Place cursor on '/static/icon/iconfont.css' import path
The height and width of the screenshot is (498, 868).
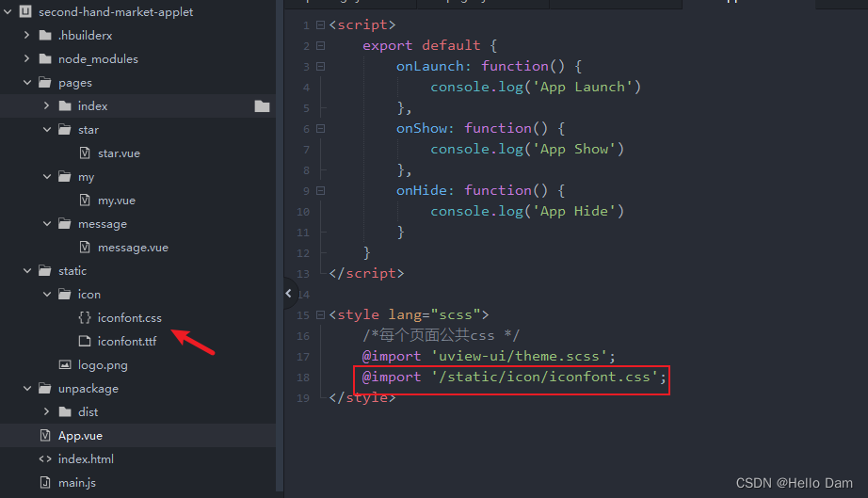545,377
